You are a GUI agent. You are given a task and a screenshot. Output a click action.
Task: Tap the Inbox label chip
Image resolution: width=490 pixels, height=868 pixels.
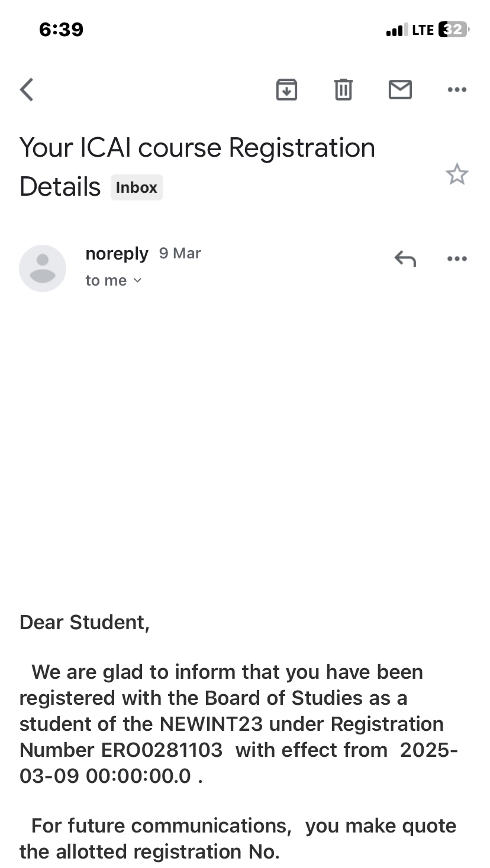click(x=136, y=187)
